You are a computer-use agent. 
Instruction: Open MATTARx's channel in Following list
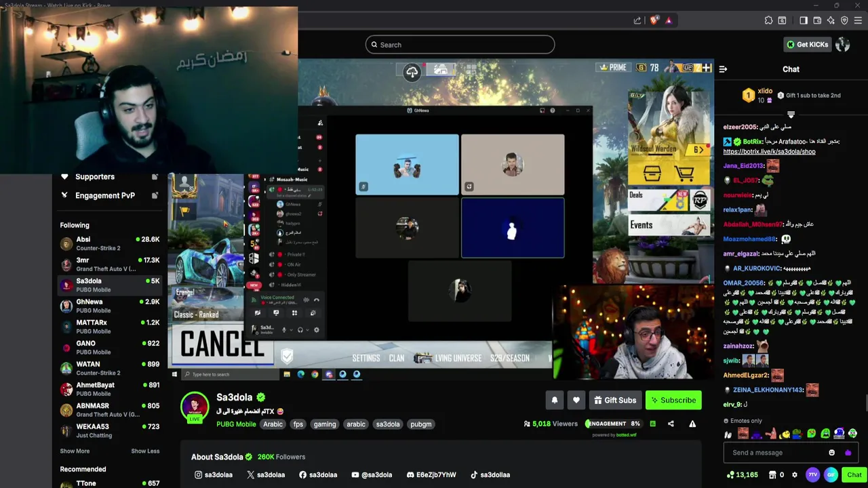click(x=109, y=327)
